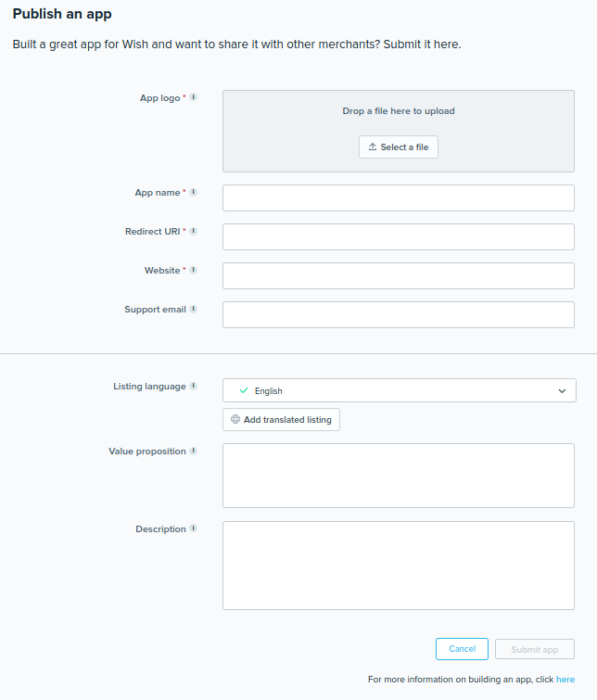The height and width of the screenshot is (700, 597).
Task: Click the Value proposition info icon
Action: [x=194, y=452]
